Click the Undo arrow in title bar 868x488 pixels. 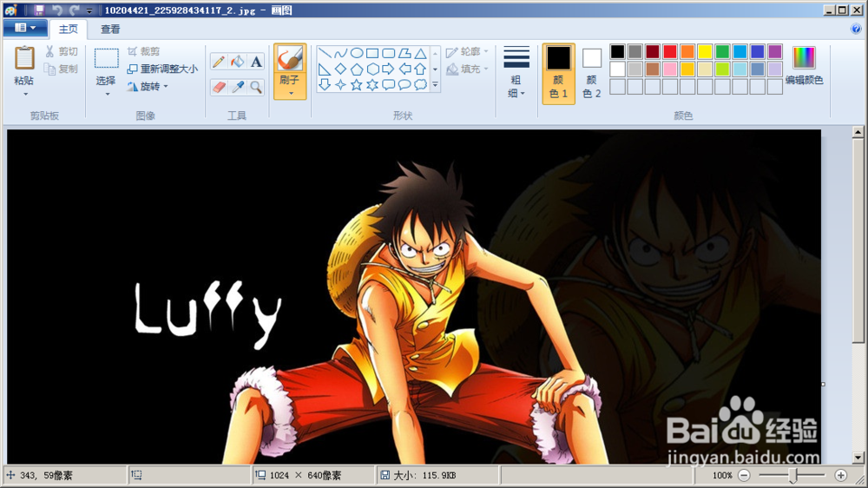click(56, 10)
